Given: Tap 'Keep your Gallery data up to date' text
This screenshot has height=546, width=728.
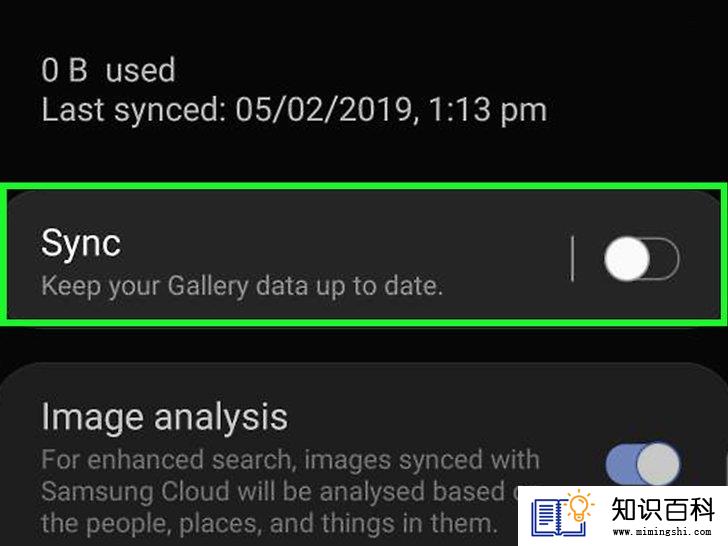Looking at the screenshot, I should 241,286.
